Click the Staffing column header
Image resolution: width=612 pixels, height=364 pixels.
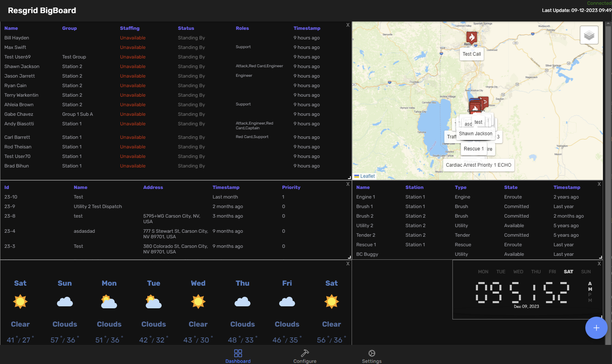pyautogui.click(x=130, y=28)
